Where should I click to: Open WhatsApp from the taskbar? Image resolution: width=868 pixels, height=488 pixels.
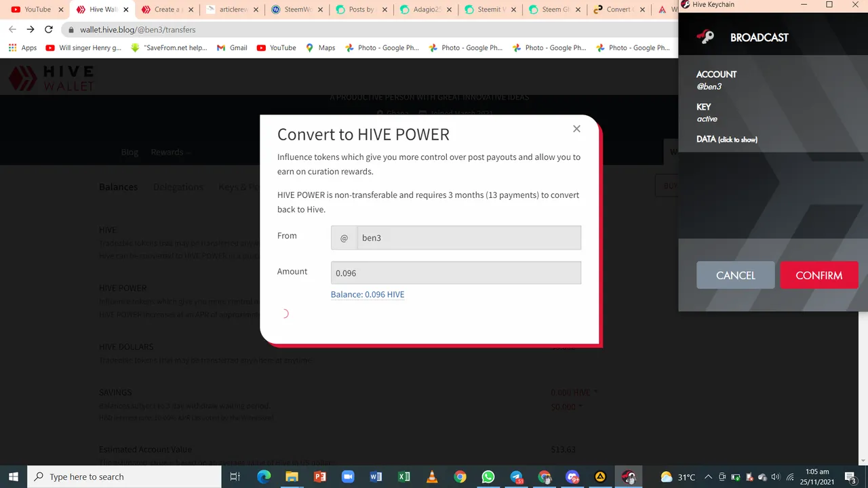(x=488, y=476)
